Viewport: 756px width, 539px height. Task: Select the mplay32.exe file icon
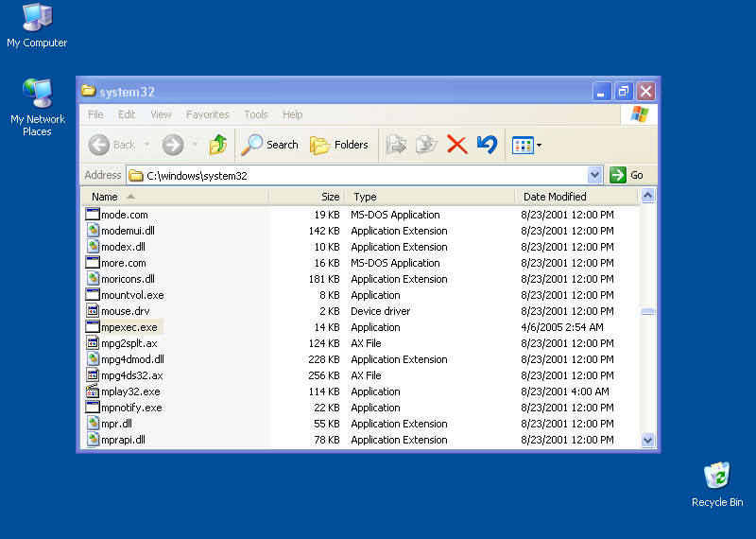(x=93, y=391)
